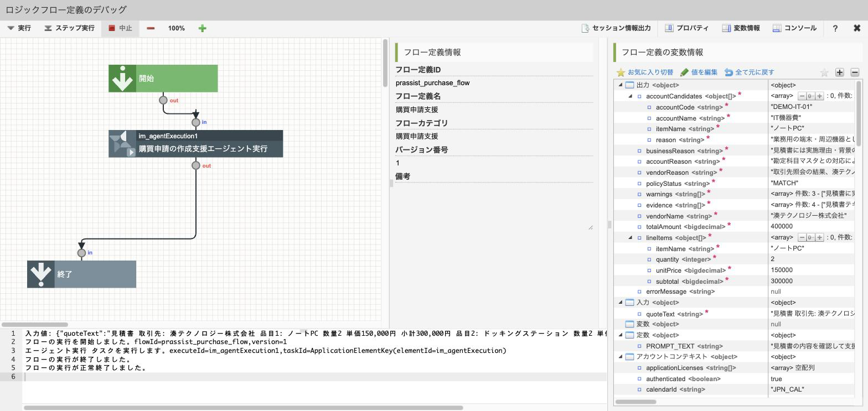Click the gray star favorites filter icon

pyautogui.click(x=824, y=72)
